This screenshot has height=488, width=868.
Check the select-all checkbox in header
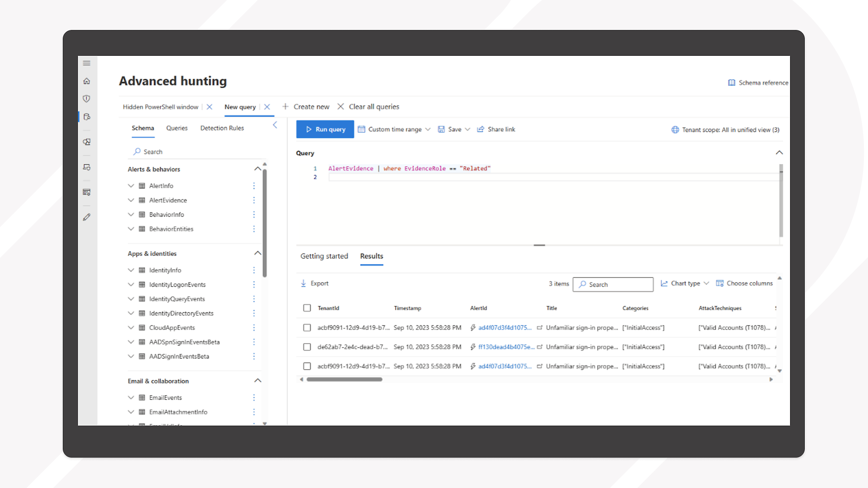(x=307, y=308)
